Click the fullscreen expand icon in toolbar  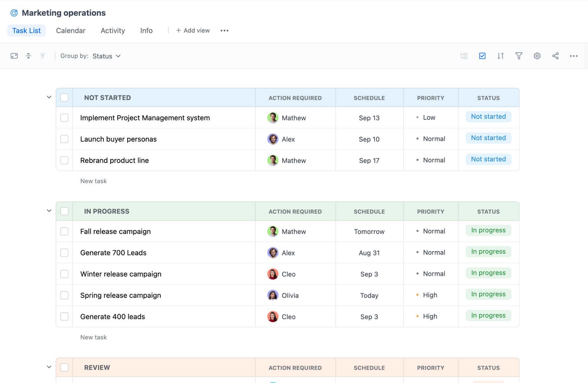click(14, 56)
